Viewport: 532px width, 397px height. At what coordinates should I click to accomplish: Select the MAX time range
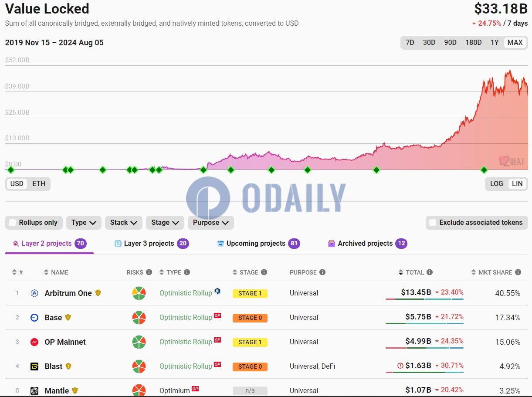pyautogui.click(x=515, y=42)
